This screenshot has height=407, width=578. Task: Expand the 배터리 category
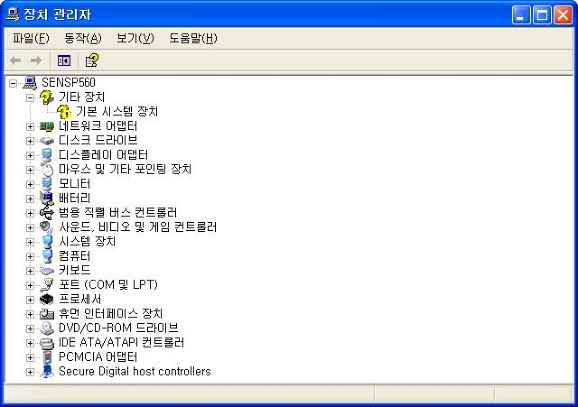[30, 199]
